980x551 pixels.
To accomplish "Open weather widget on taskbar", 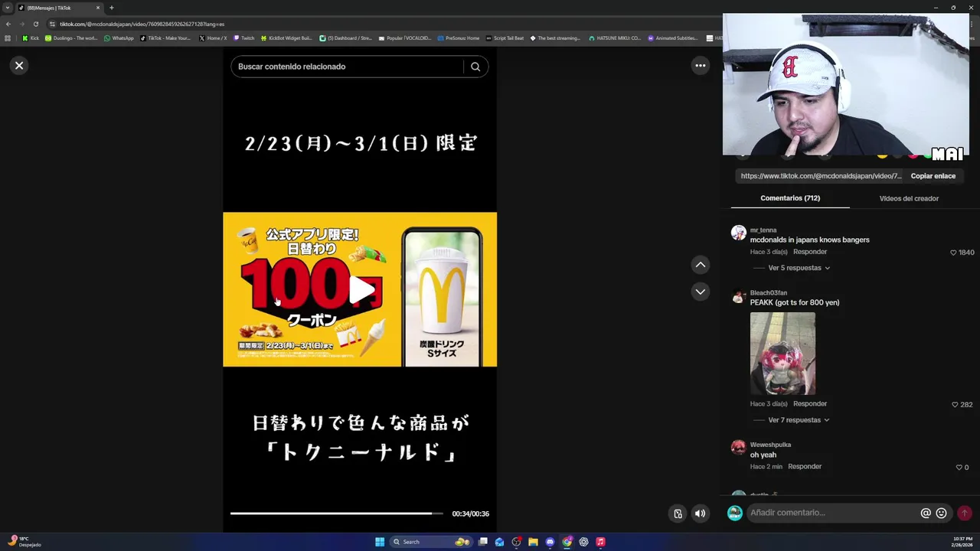I will (24, 542).
